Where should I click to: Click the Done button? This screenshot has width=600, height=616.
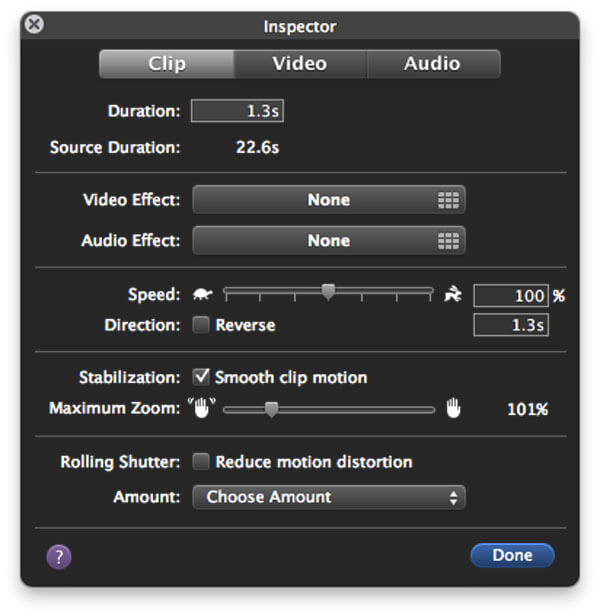512,556
